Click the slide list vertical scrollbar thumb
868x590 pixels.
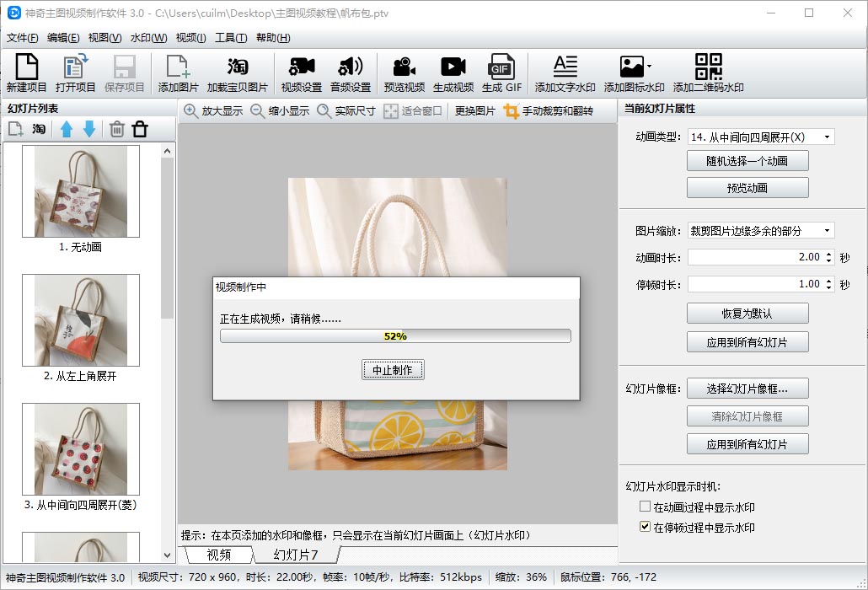coord(167,238)
